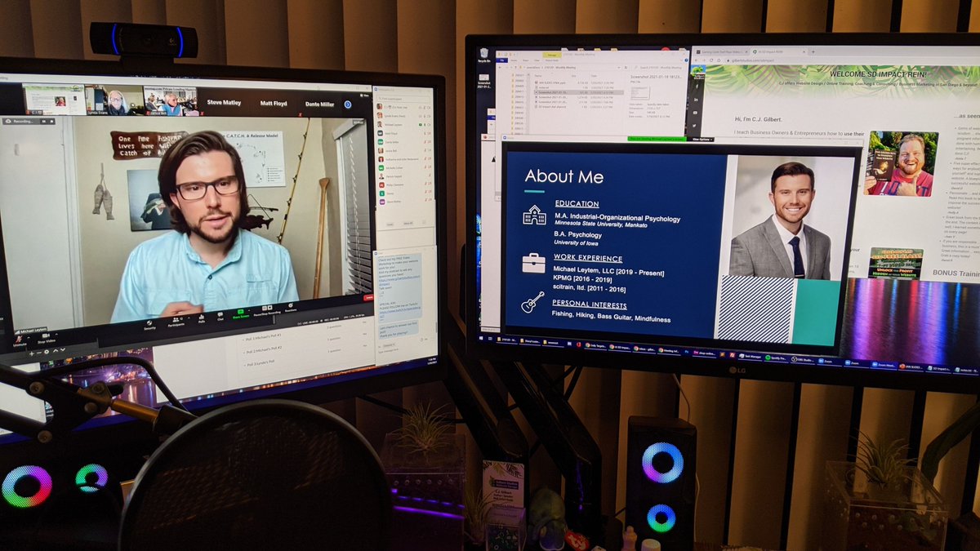This screenshot has height=551, width=980.
Task: Select the yellow Manage tab in Explorer
Action: point(552,56)
